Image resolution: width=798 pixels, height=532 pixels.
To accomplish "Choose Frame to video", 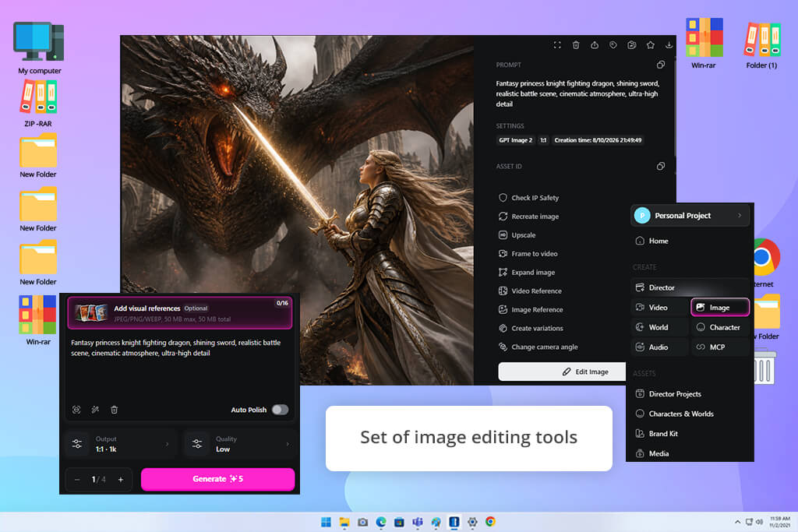I will pyautogui.click(x=528, y=254).
